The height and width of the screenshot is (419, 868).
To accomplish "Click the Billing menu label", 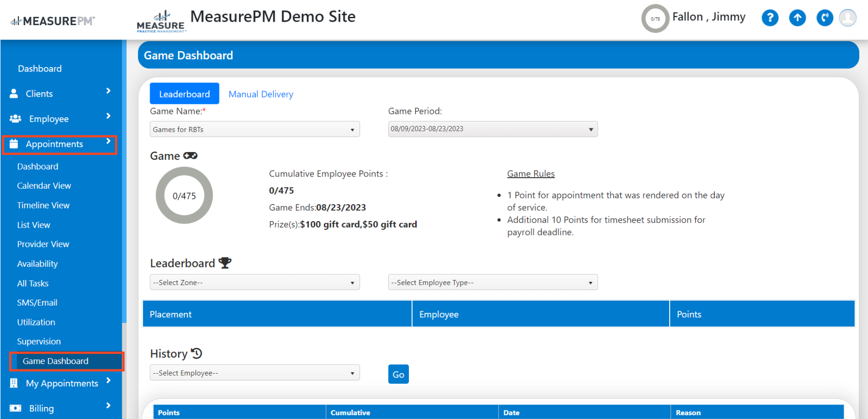I will [42, 408].
